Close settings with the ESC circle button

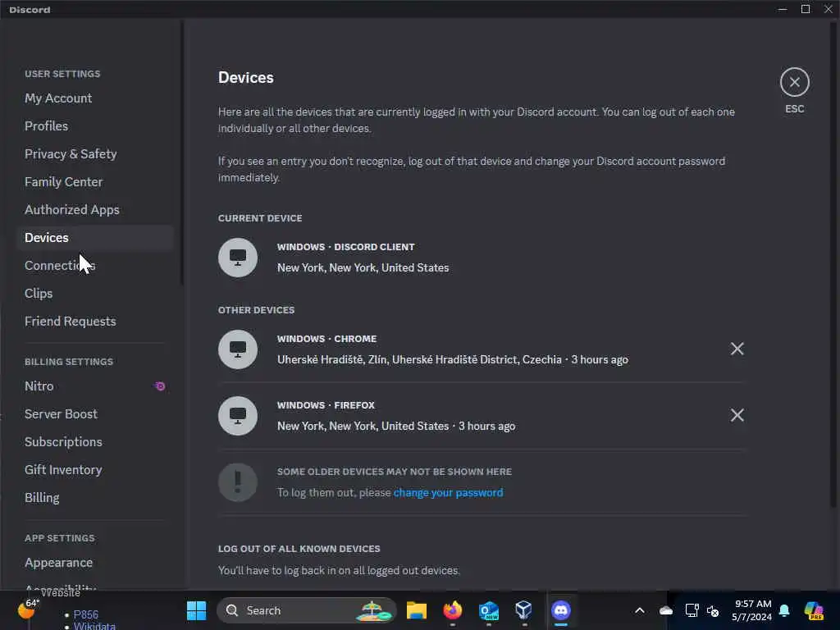794,82
